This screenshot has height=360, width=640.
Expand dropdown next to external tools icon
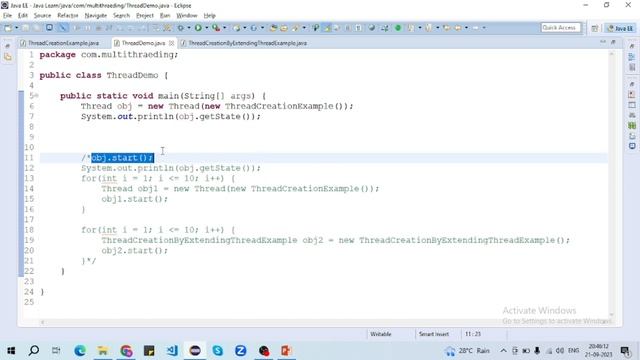[224, 28]
